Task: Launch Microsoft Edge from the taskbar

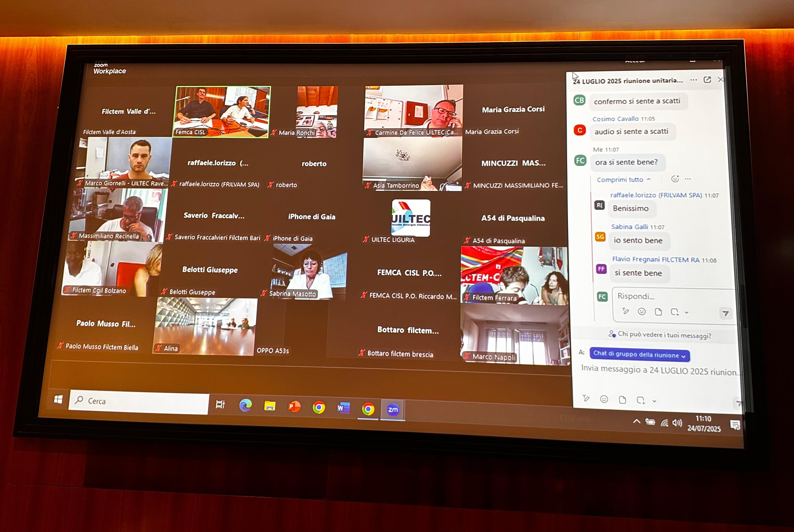Action: click(x=246, y=405)
